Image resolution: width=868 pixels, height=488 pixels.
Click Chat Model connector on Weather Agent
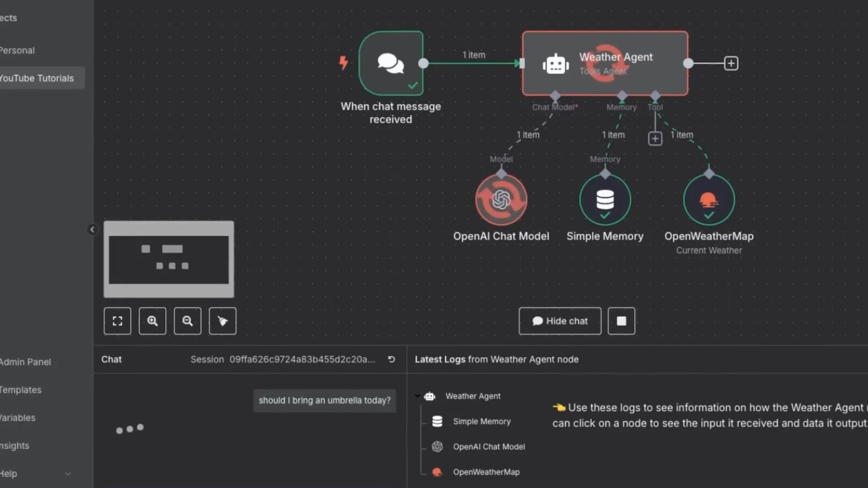pyautogui.click(x=555, y=95)
